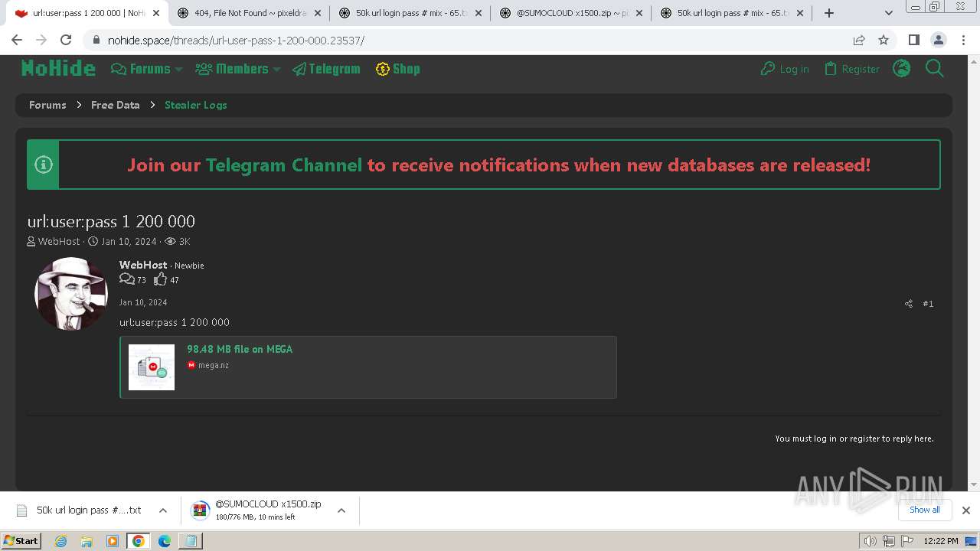
Task: Open the Telegram nav link
Action: click(x=326, y=69)
